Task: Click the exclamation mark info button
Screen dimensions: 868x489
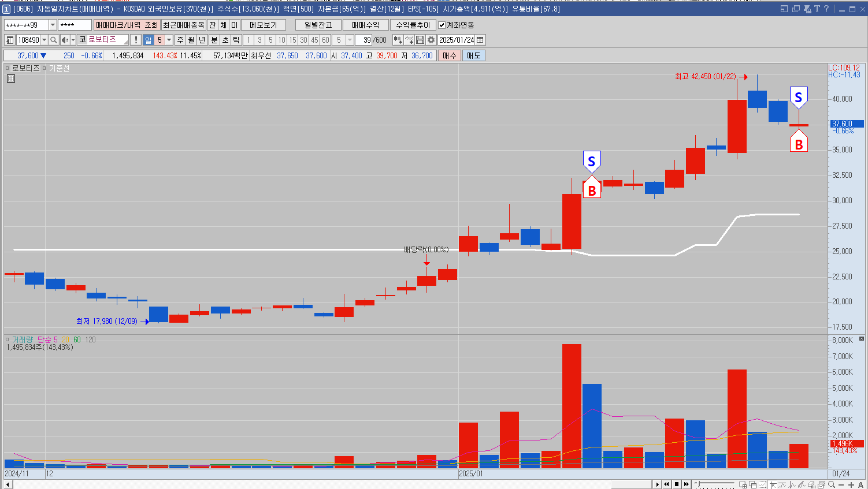Action: 135,40
